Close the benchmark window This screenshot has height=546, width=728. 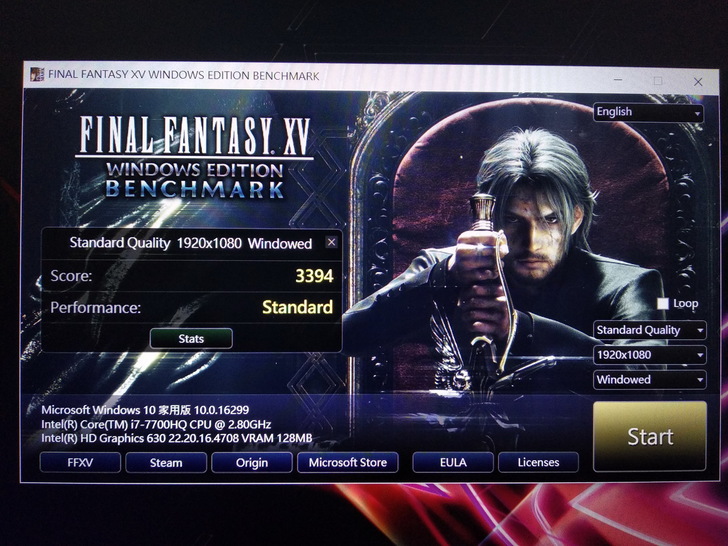698,82
